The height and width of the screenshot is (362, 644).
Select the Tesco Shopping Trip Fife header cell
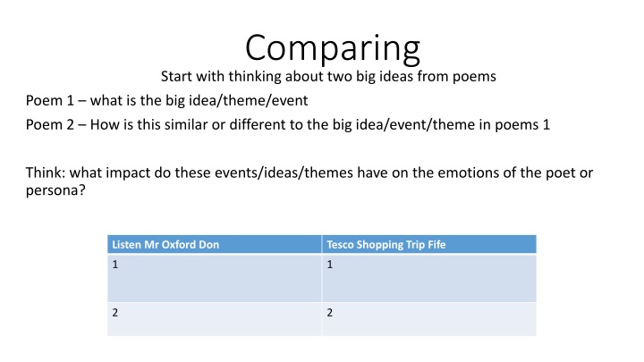(429, 244)
